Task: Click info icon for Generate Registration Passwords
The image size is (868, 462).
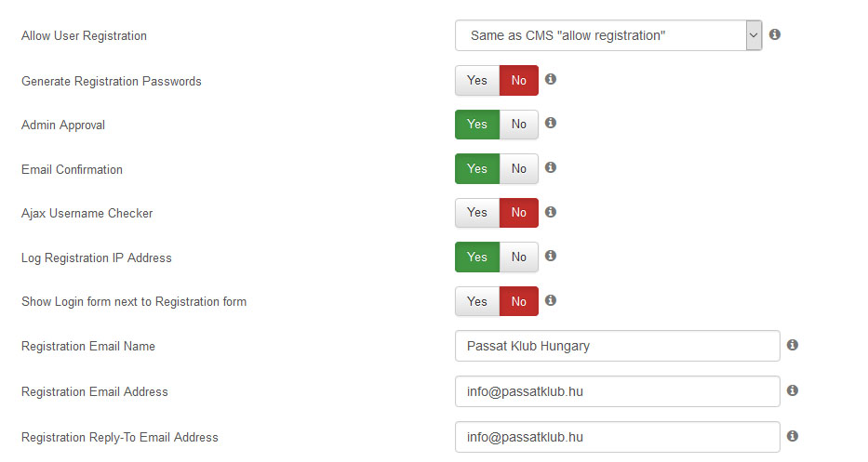Action: 550,79
